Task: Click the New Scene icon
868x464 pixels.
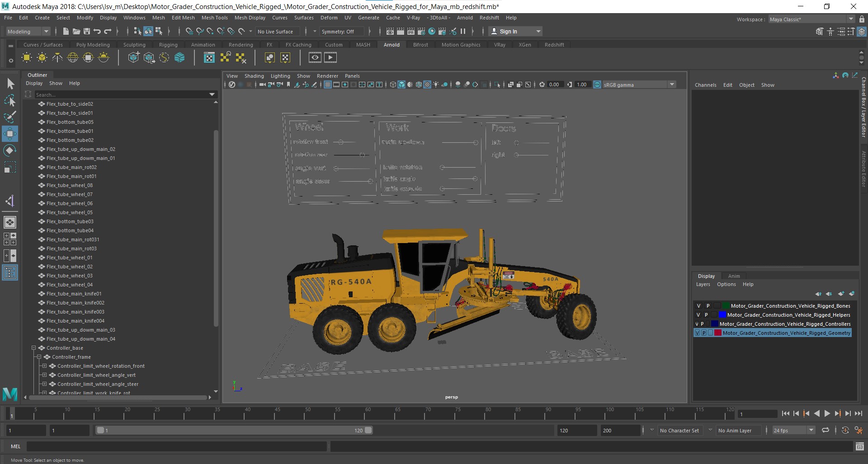Action: click(x=66, y=31)
